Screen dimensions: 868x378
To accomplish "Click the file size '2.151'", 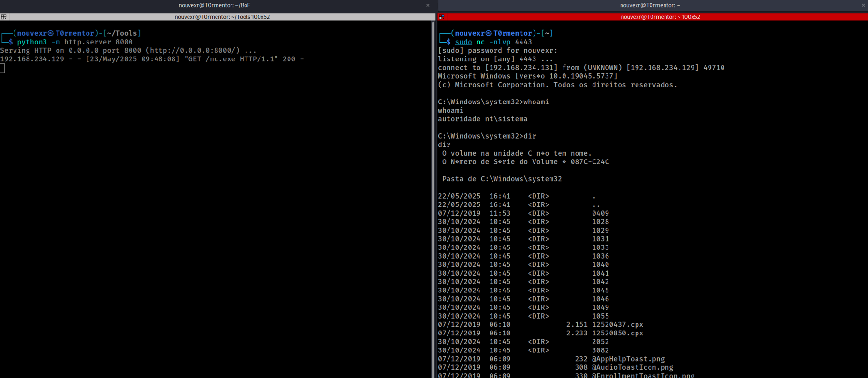I will click(577, 325).
